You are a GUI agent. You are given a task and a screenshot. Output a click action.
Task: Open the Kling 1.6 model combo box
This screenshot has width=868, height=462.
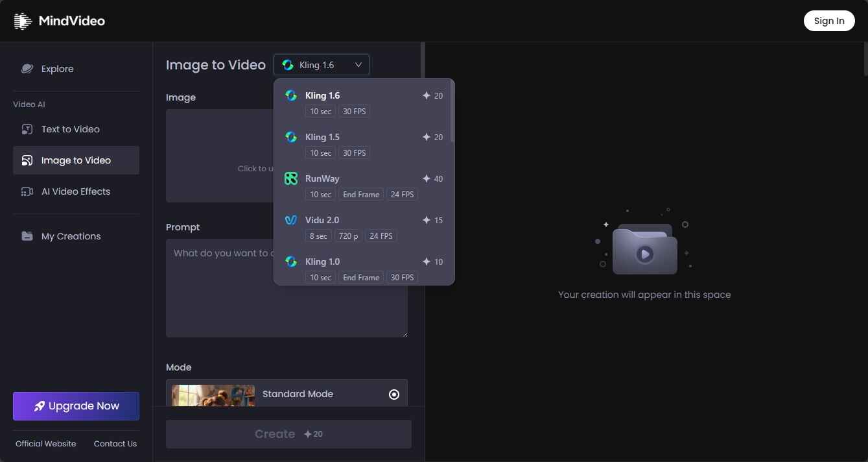point(322,65)
